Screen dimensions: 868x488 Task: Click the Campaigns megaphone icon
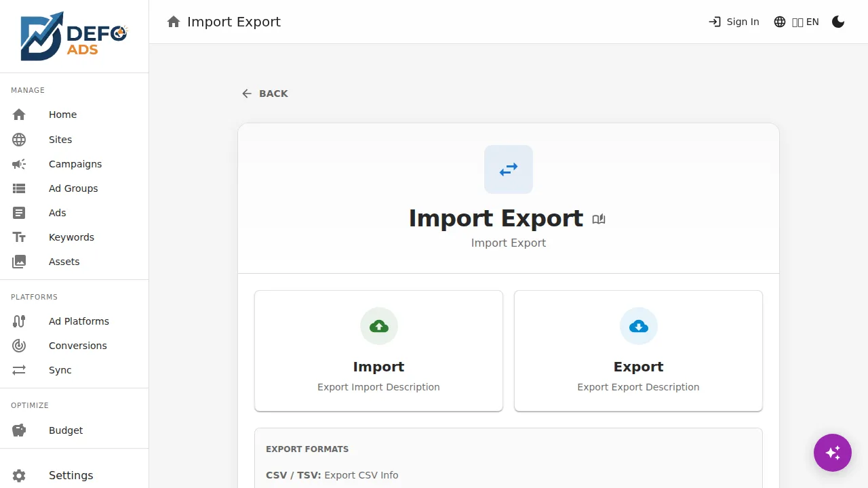19,164
